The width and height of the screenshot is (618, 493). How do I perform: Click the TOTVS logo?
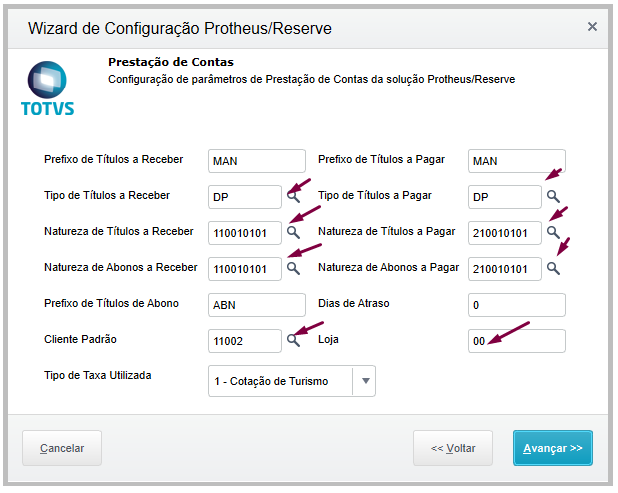47,89
